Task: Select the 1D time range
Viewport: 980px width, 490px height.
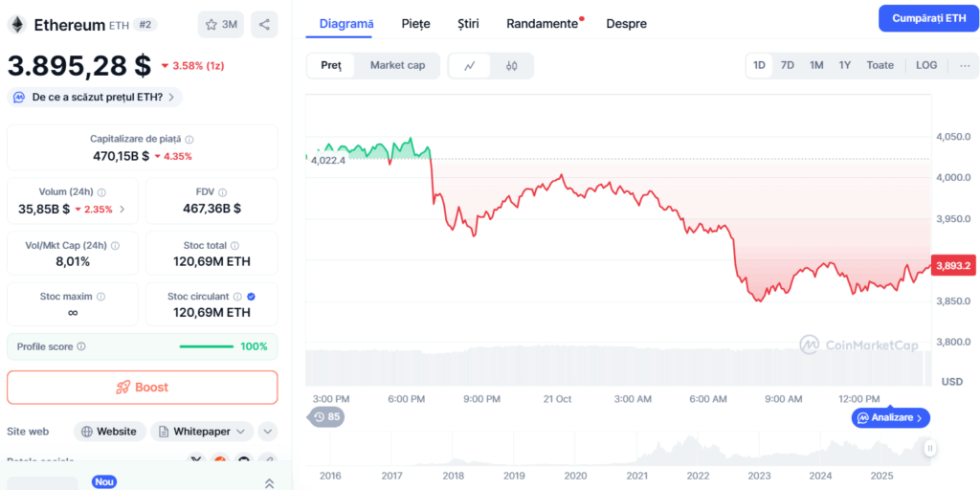Action: coord(759,66)
